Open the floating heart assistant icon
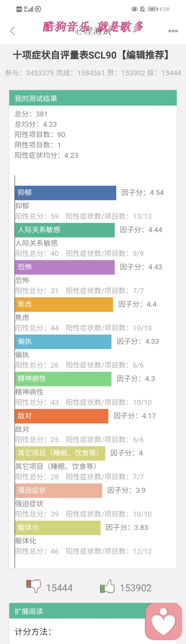The width and height of the screenshot is (186, 644). pyautogui.click(x=164, y=622)
